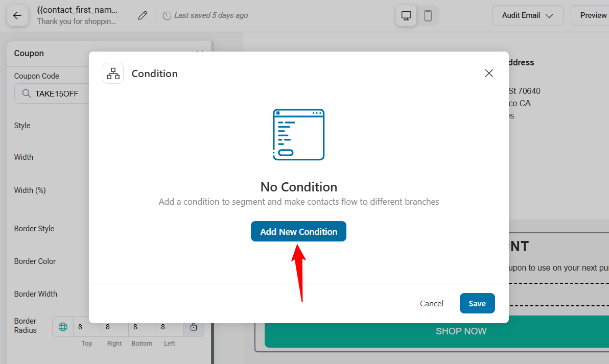Click the Preview button
This screenshot has height=364, width=609.
tap(594, 15)
